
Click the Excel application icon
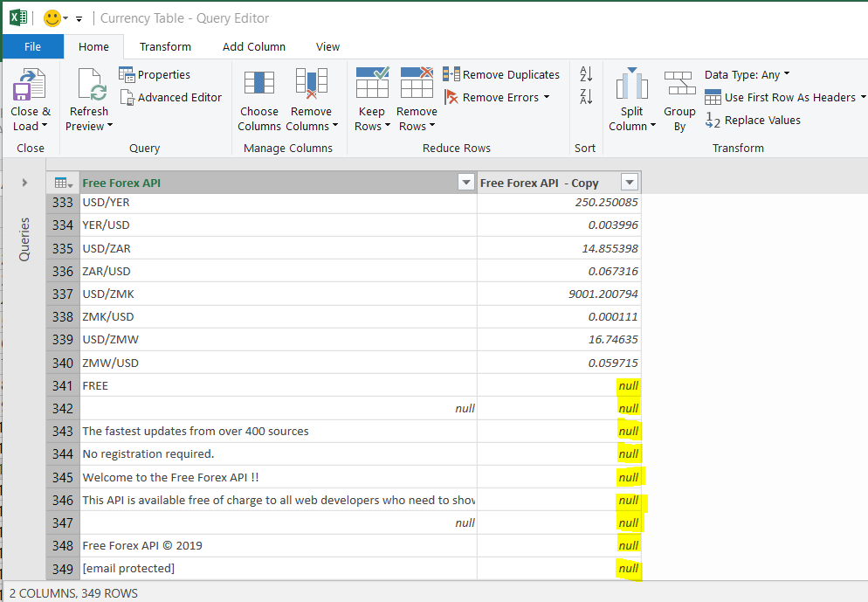(19, 17)
